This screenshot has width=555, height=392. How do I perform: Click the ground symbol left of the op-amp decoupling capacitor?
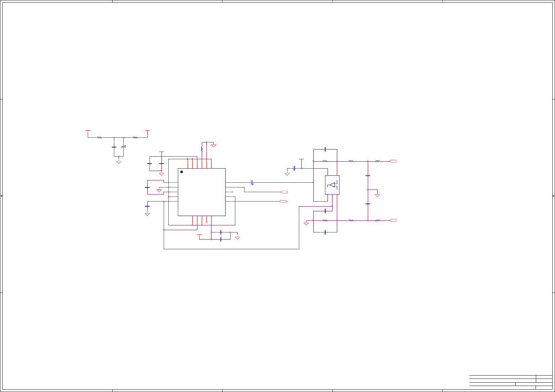tap(287, 174)
